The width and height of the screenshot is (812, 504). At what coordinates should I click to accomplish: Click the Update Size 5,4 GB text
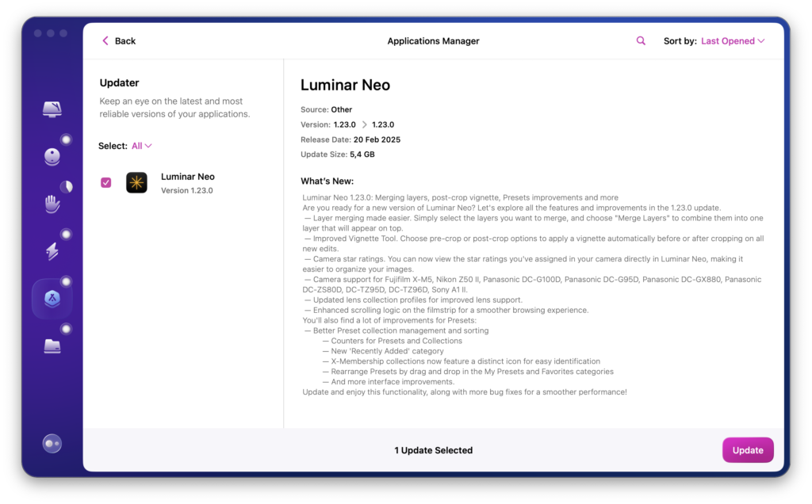[338, 155]
